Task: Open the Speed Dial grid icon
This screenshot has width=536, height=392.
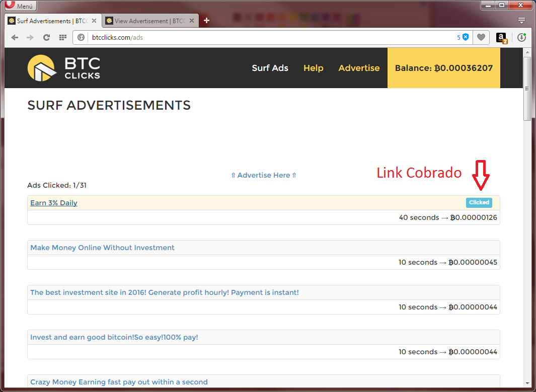Action: coord(62,37)
